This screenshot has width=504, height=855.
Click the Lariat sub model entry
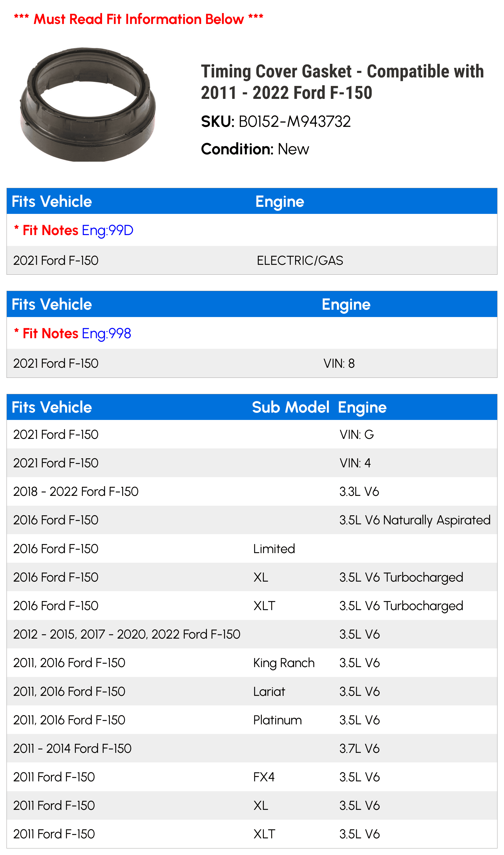[x=269, y=691]
